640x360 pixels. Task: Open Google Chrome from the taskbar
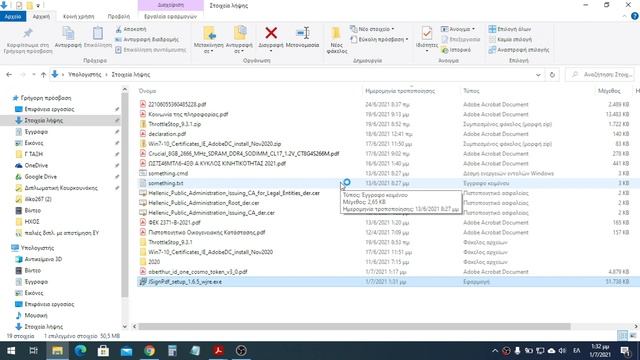coord(149,351)
